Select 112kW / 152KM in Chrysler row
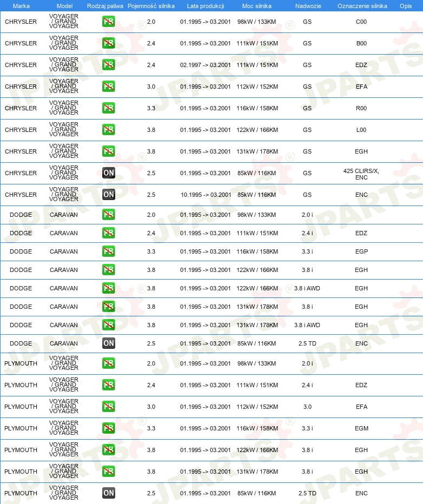The image size is (423, 504). [257, 86]
